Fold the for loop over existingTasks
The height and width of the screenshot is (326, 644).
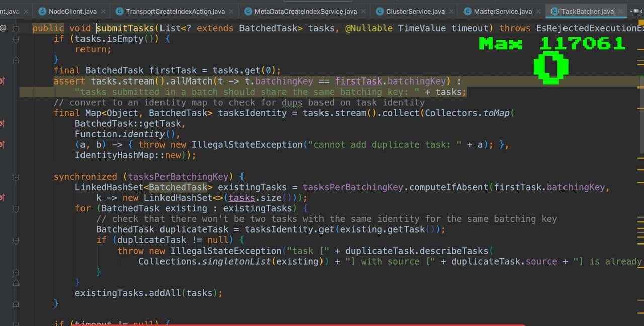click(x=16, y=208)
